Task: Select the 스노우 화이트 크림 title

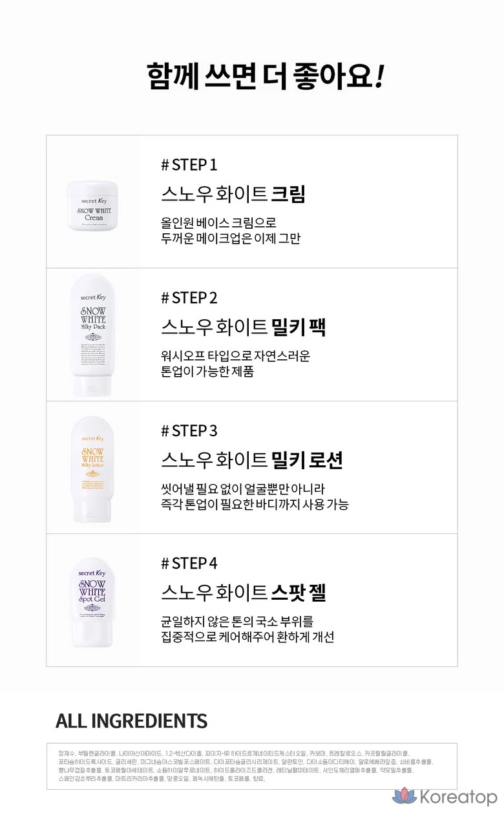Action: pyautogui.click(x=233, y=194)
